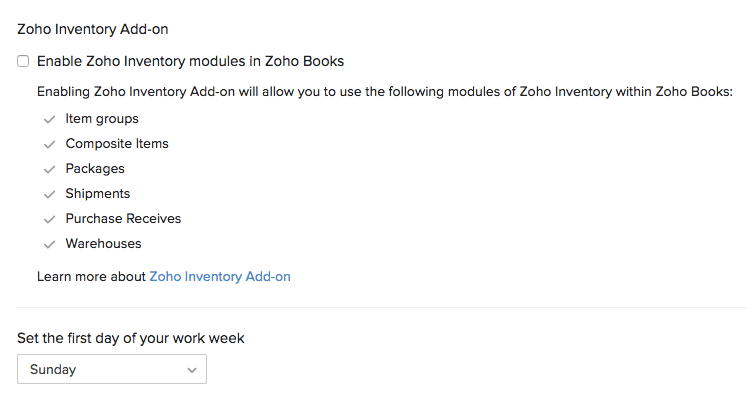747x404 pixels.
Task: Expand the first-day dropdown using its chevron arrow
Action: (192, 370)
